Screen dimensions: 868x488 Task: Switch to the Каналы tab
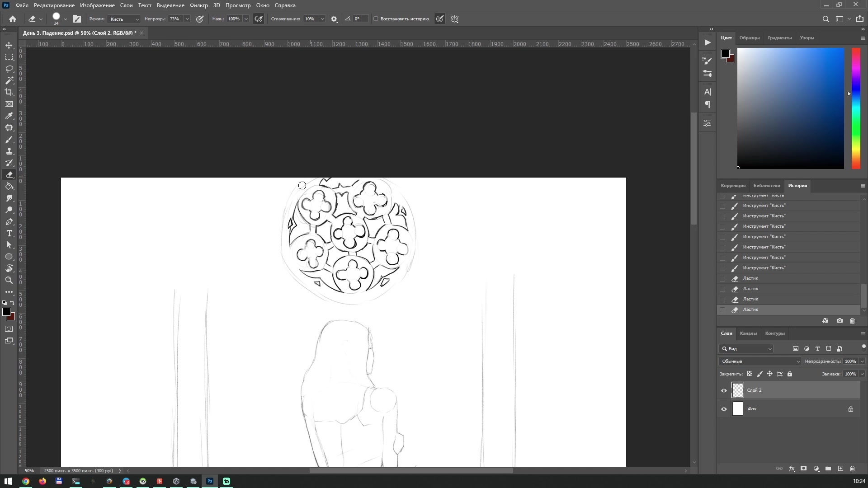click(749, 333)
